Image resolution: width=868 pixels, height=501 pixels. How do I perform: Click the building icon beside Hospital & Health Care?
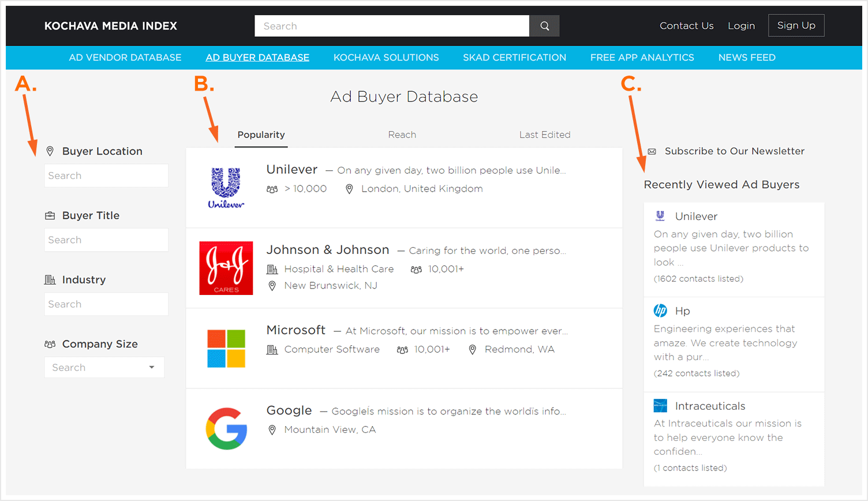[x=272, y=270]
